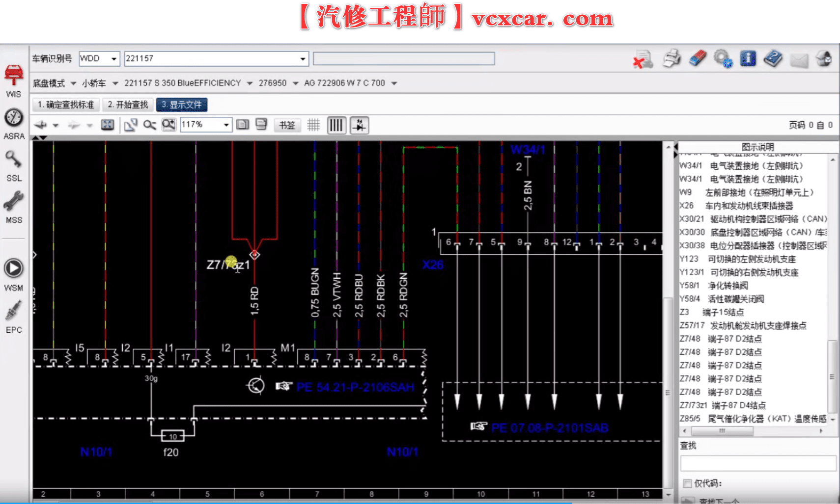The width and height of the screenshot is (840, 504).
Task: Open help via the blue question-mark book icon
Action: click(773, 58)
